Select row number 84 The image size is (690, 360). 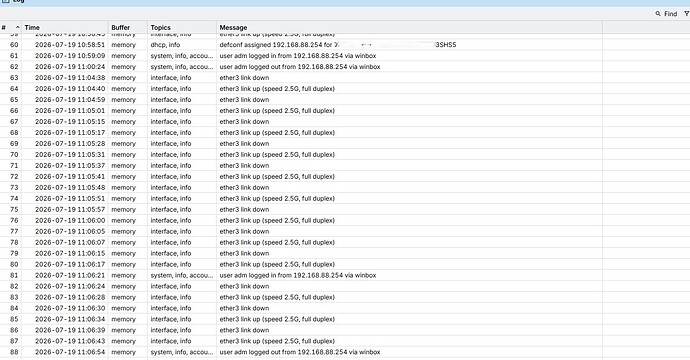(x=14, y=308)
